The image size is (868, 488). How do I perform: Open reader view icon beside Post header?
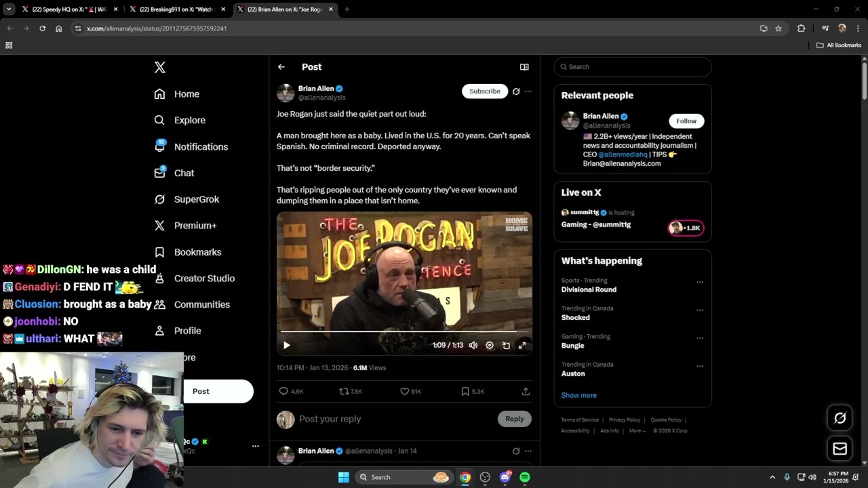coord(524,67)
